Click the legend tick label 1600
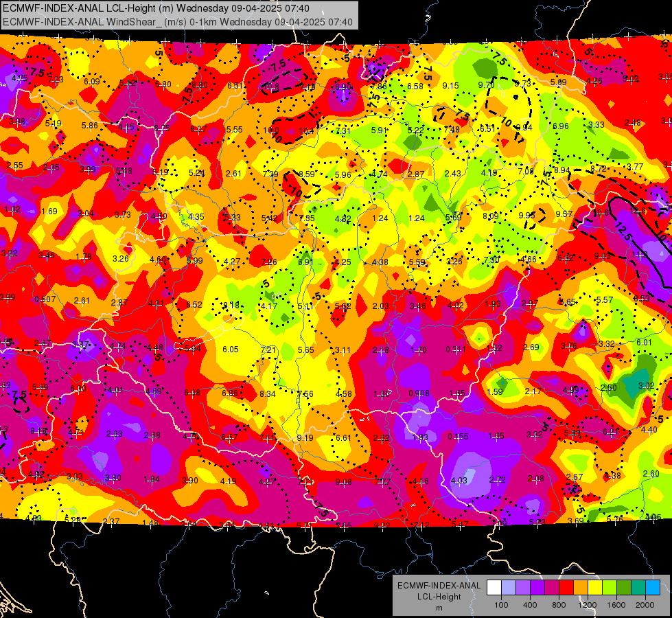Viewport: 672px width, 618px height. pyautogui.click(x=616, y=605)
